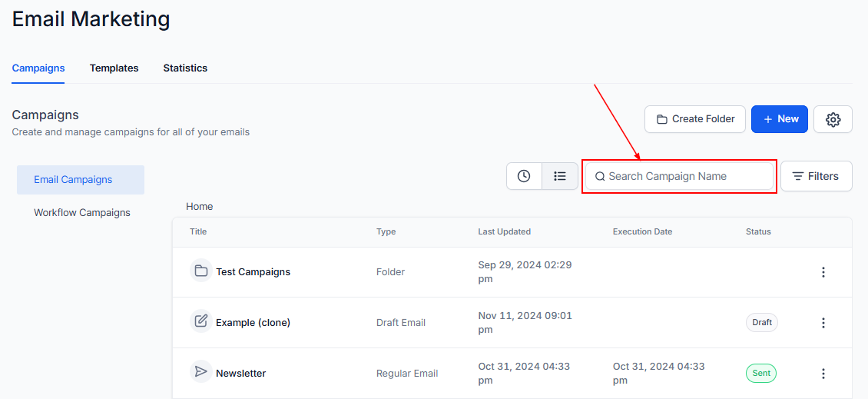
Task: Switch to the Statistics tab
Action: 185,68
